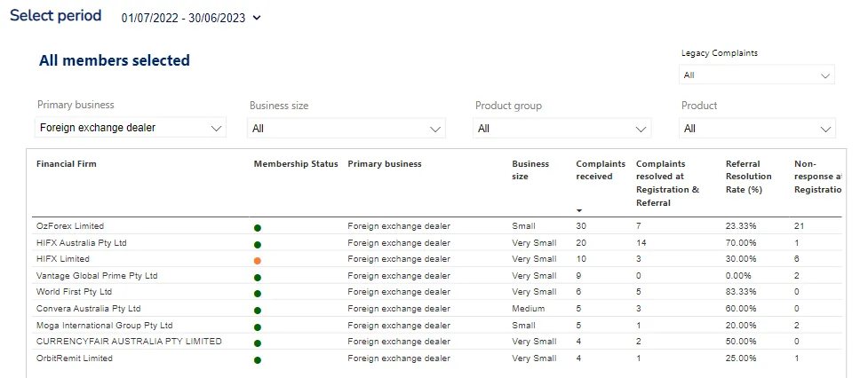Click the Medium business size cell
Viewport: 868px width, 378px height.
(x=528, y=309)
